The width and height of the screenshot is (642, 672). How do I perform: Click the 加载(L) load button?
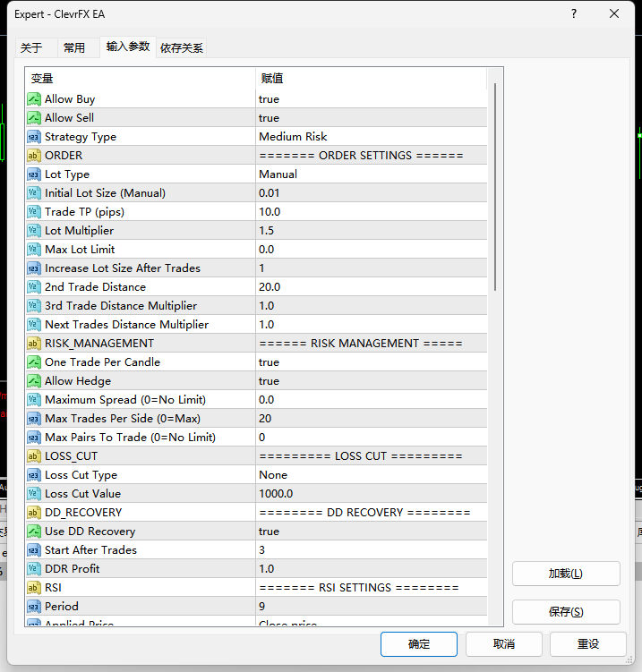(566, 574)
